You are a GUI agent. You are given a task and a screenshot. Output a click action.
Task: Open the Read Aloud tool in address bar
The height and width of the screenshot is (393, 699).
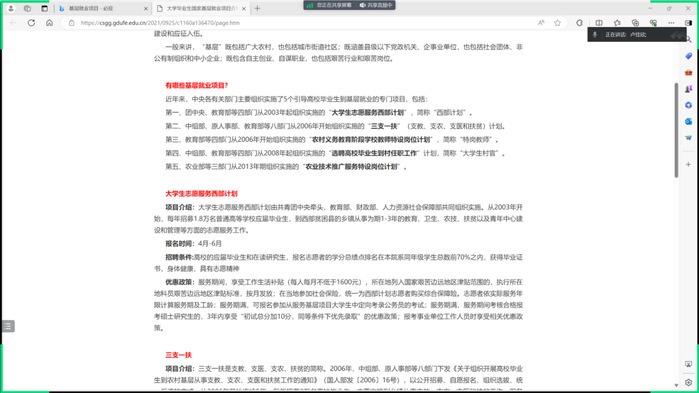coord(541,23)
